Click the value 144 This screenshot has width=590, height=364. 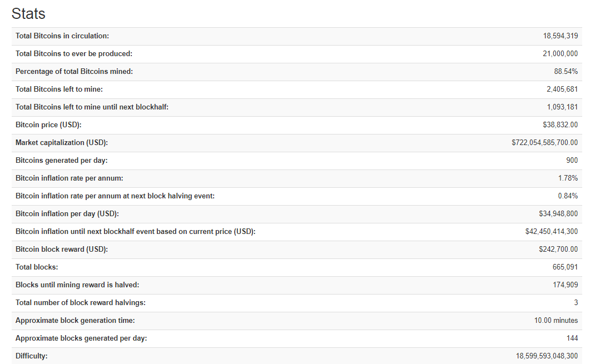(572, 338)
